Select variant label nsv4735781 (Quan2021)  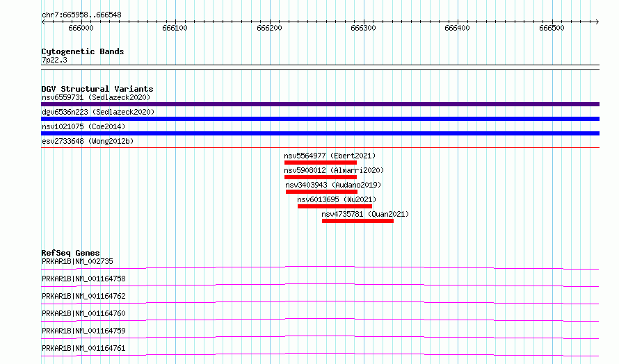pos(365,214)
